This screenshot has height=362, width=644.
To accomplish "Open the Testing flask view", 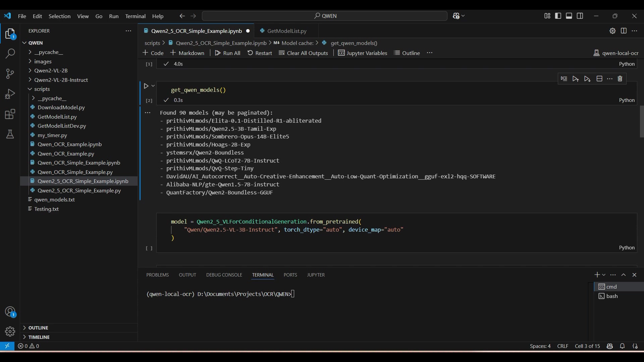I will coord(10,134).
